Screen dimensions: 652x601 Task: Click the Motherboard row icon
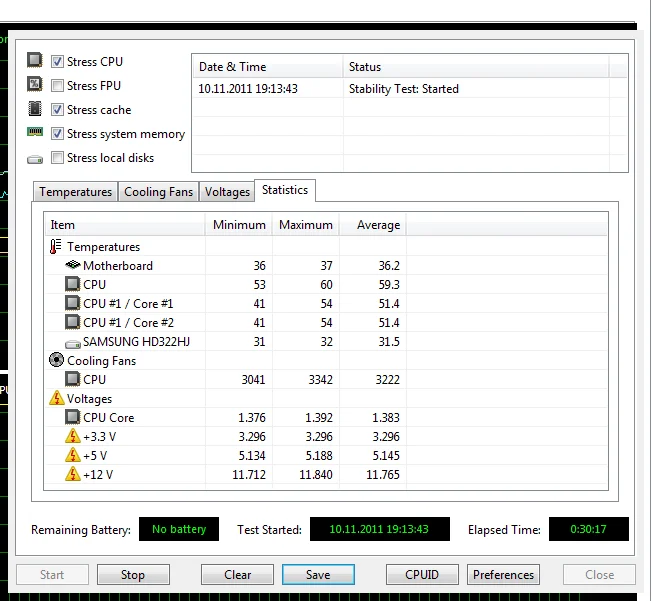pyautogui.click(x=73, y=265)
